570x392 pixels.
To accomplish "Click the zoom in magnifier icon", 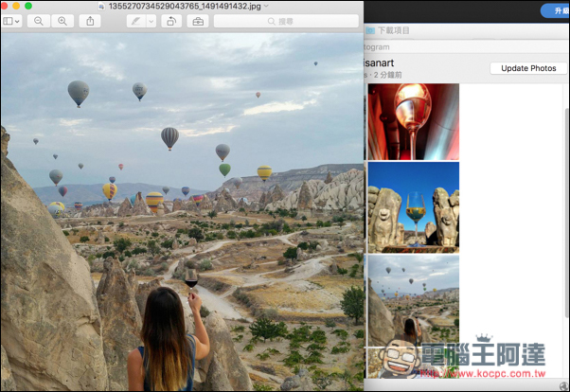I will [62, 21].
